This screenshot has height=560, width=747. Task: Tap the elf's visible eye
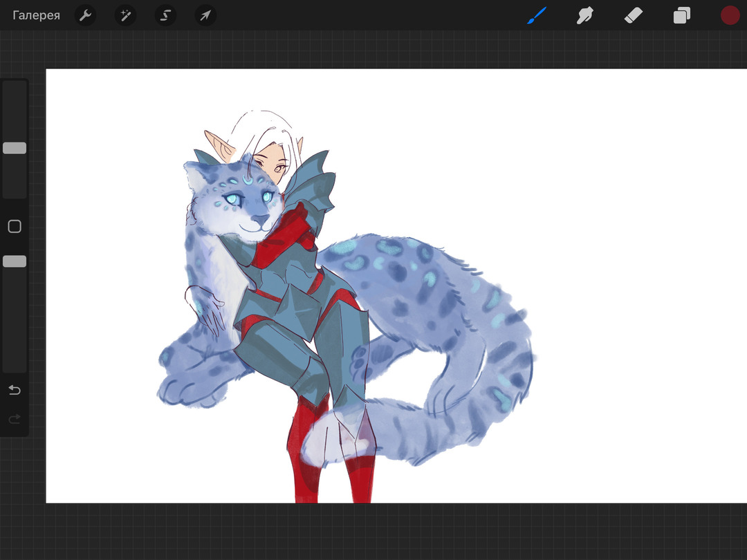pyautogui.click(x=278, y=167)
